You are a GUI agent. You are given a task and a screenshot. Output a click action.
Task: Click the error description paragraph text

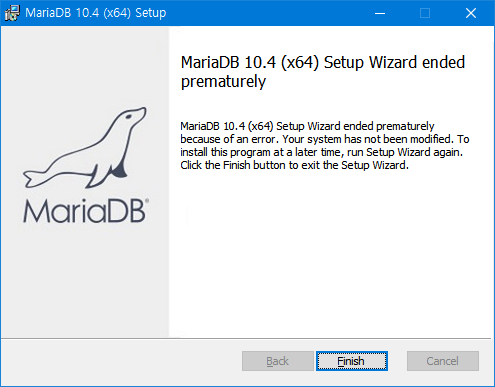coord(325,146)
